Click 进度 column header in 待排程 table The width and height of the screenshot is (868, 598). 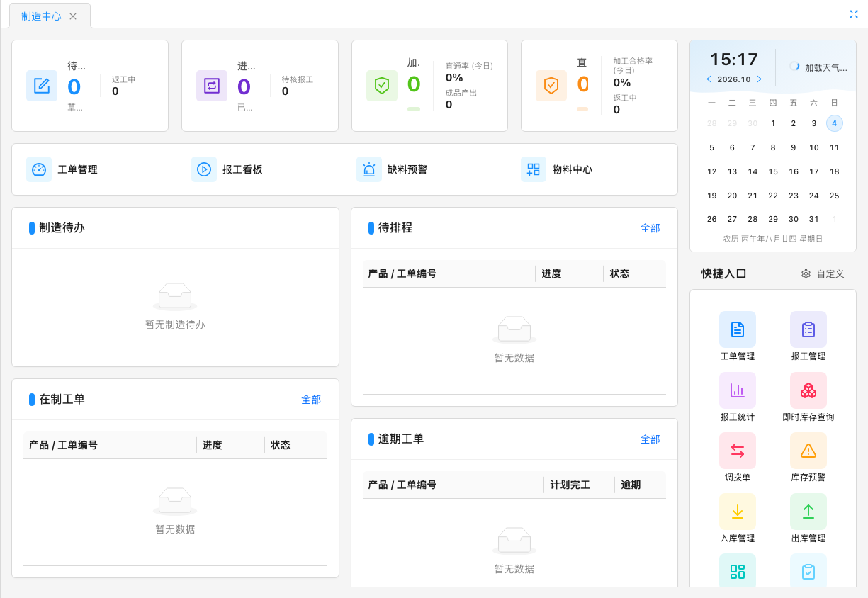551,273
